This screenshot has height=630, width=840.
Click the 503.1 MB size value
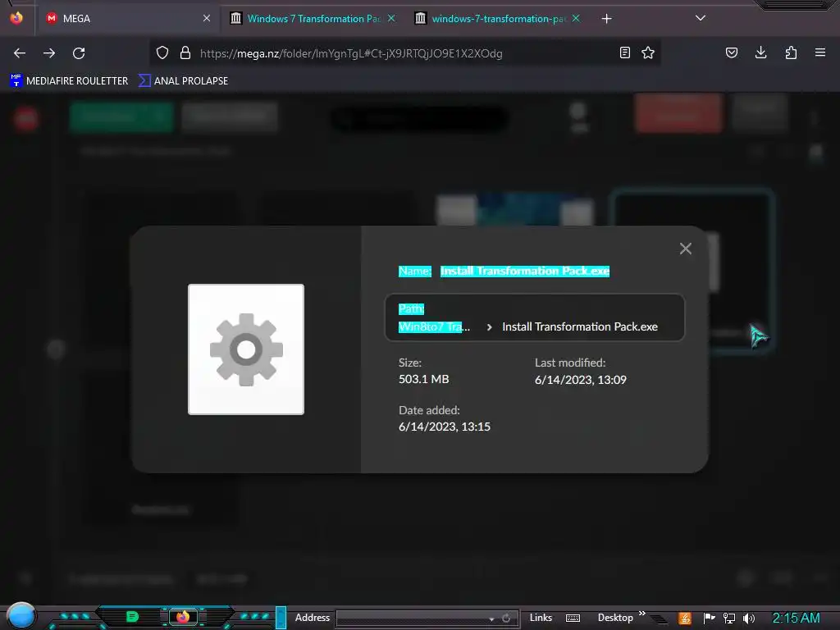pos(424,379)
